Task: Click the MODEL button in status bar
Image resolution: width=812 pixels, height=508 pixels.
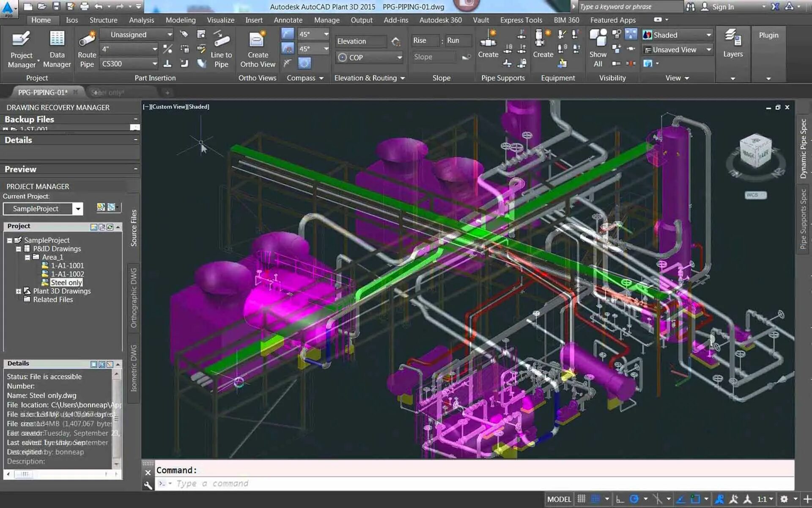Action: pos(559,499)
